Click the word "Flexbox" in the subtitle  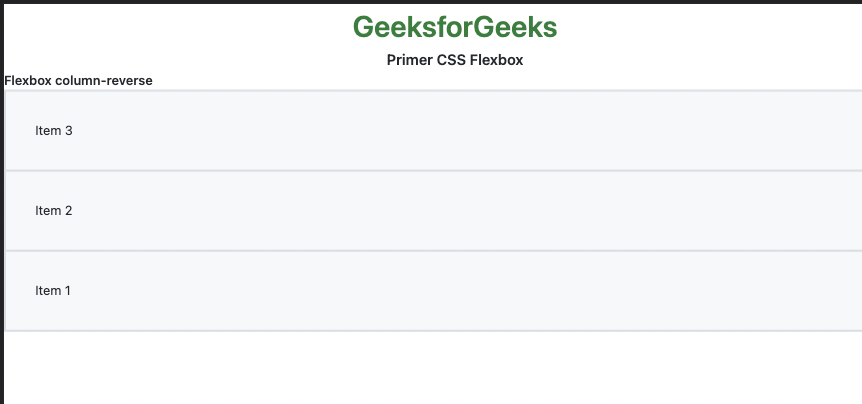point(496,60)
